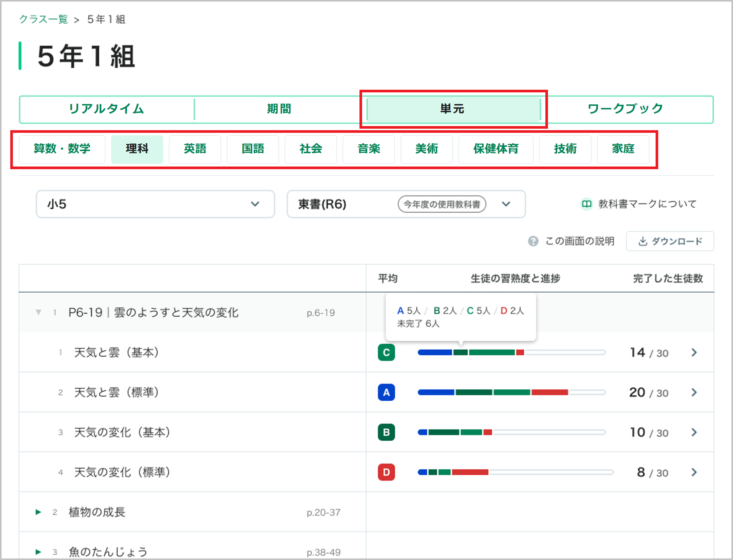733x560 pixels.
Task: Select the 英語 subject
Action: tap(195, 149)
